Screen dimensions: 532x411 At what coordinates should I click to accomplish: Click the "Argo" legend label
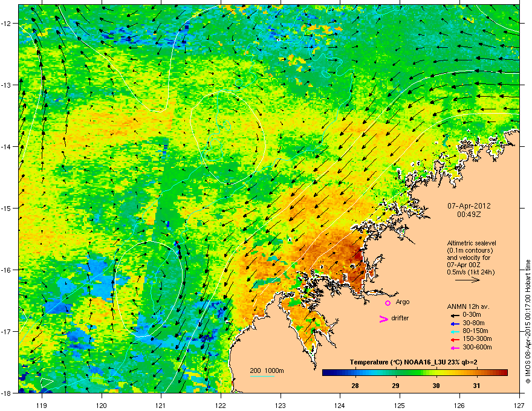point(403,302)
